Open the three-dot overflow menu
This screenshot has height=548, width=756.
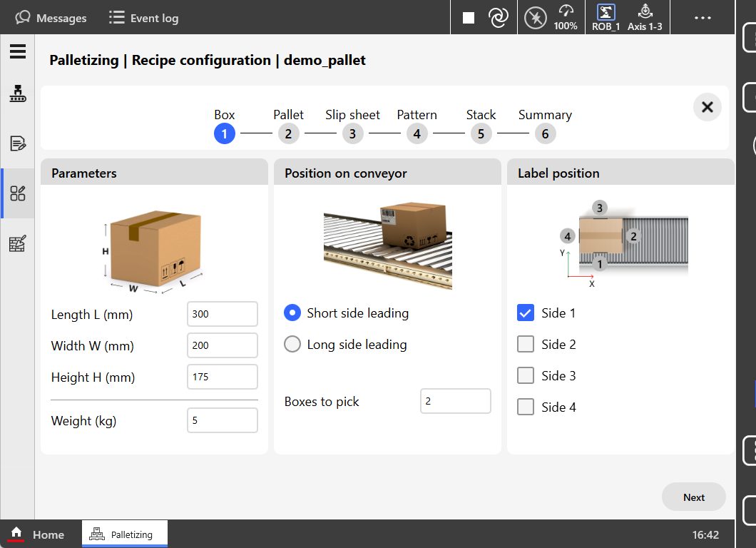703,18
